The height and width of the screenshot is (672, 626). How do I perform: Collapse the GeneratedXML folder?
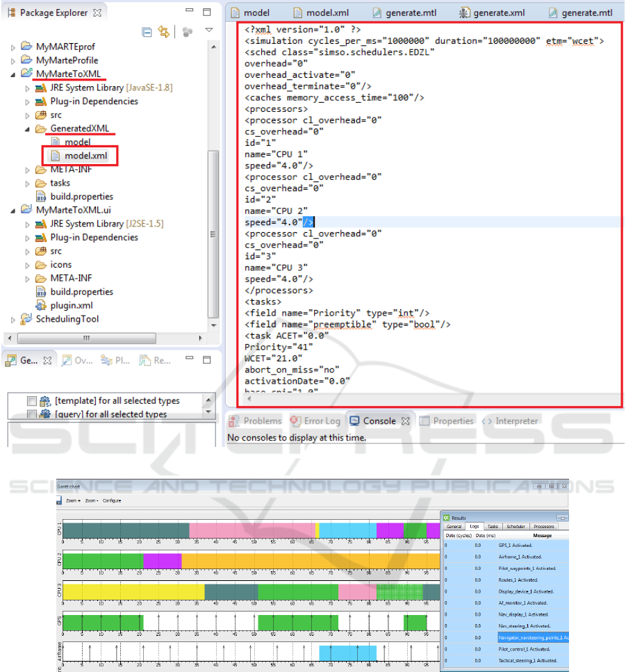pos(27,129)
